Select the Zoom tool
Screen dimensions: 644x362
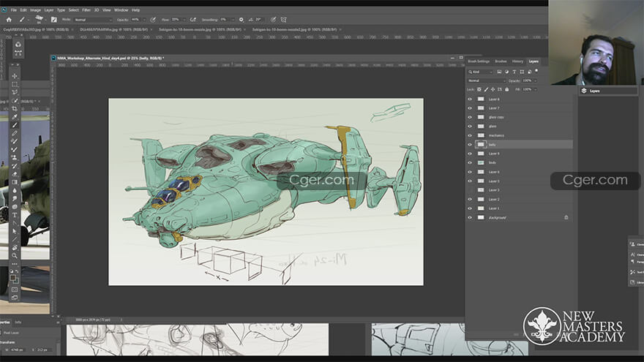pyautogui.click(x=15, y=256)
